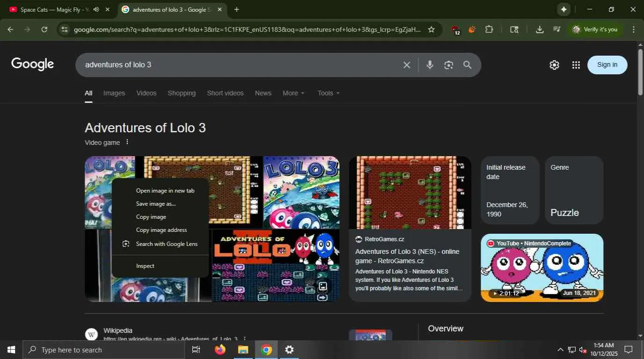This screenshot has height=359, width=644.
Task: Open Google quick settings gear
Action: [x=554, y=65]
